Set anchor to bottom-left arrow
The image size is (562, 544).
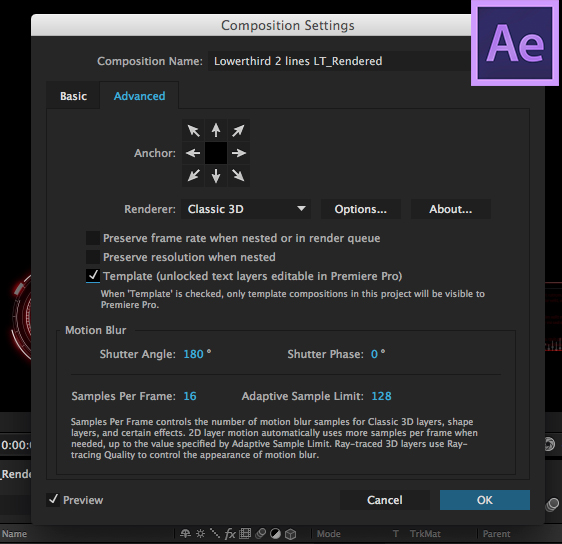(194, 176)
